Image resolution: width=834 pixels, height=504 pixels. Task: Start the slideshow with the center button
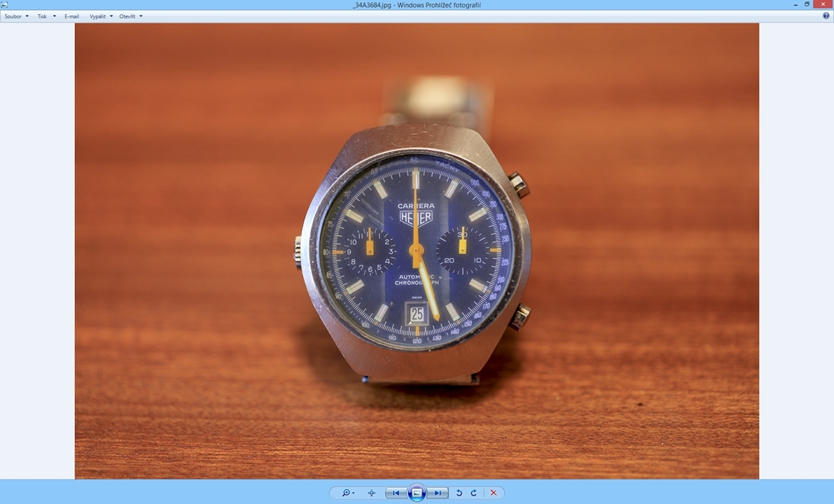[417, 493]
